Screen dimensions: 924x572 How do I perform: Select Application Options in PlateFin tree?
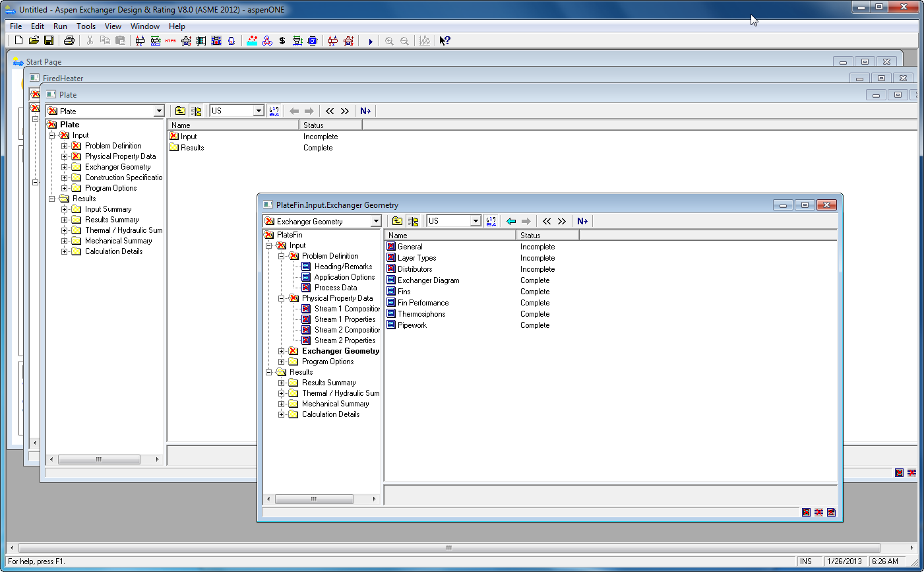pos(344,277)
